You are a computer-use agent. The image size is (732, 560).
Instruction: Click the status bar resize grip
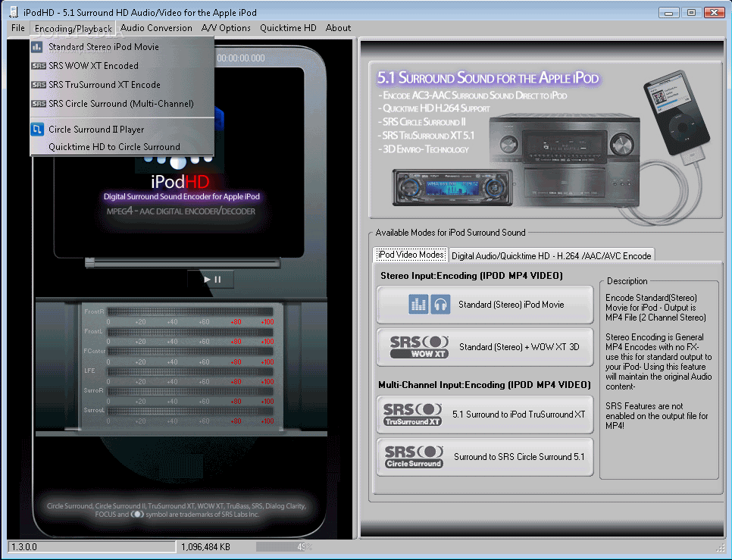click(x=720, y=549)
